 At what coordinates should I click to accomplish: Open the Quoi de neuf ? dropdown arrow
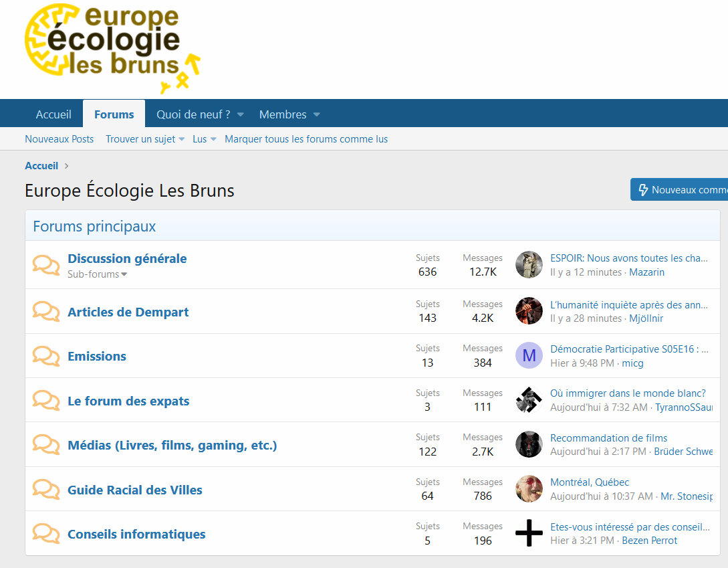point(240,115)
